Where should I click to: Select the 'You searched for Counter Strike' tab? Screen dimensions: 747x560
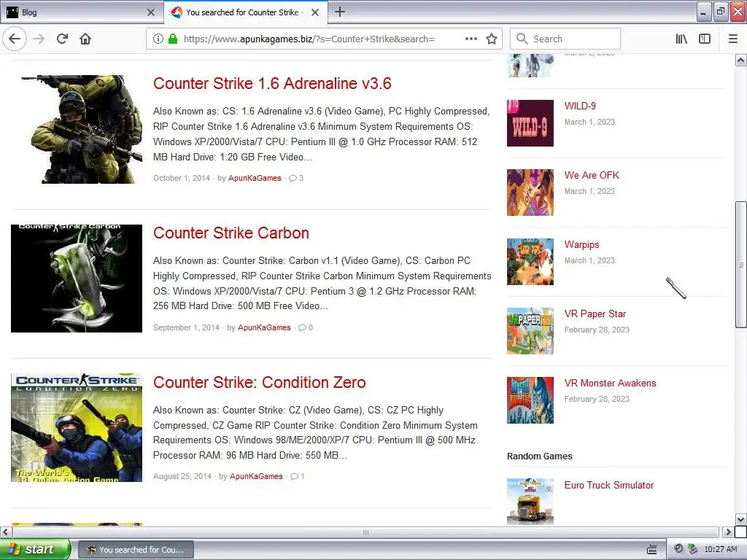click(246, 12)
